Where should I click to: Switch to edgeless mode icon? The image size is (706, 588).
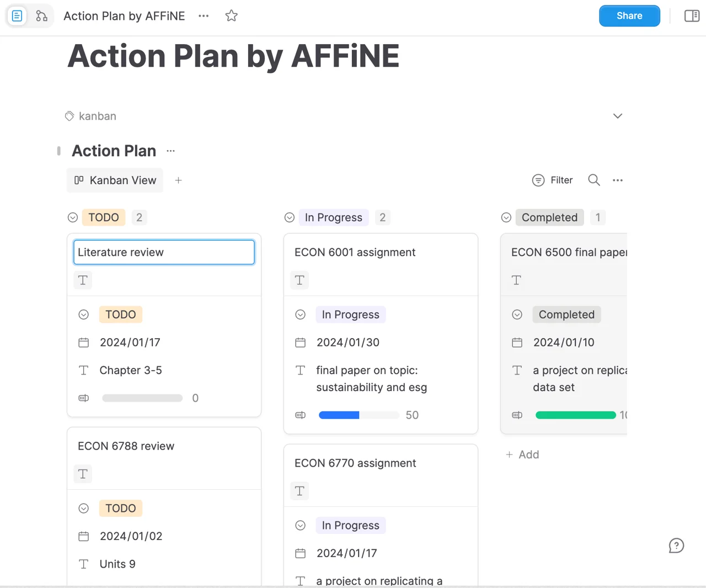[x=41, y=16]
